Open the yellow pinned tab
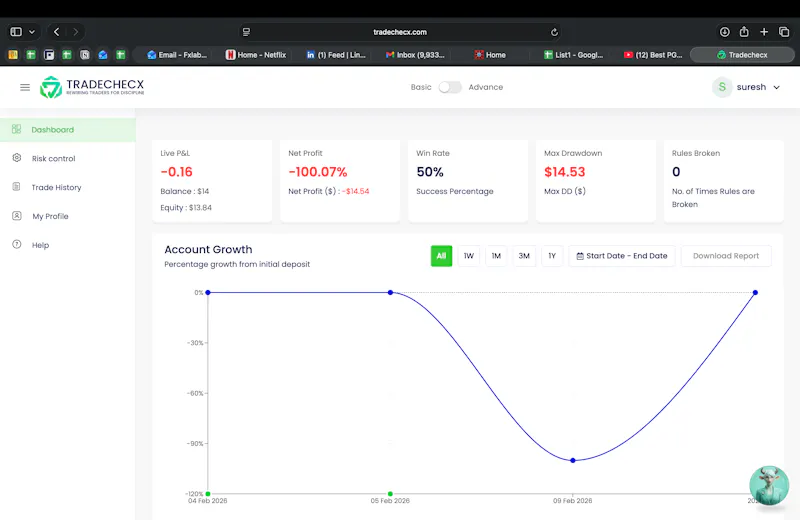Screen dimensions: 800x520 coord(13,55)
